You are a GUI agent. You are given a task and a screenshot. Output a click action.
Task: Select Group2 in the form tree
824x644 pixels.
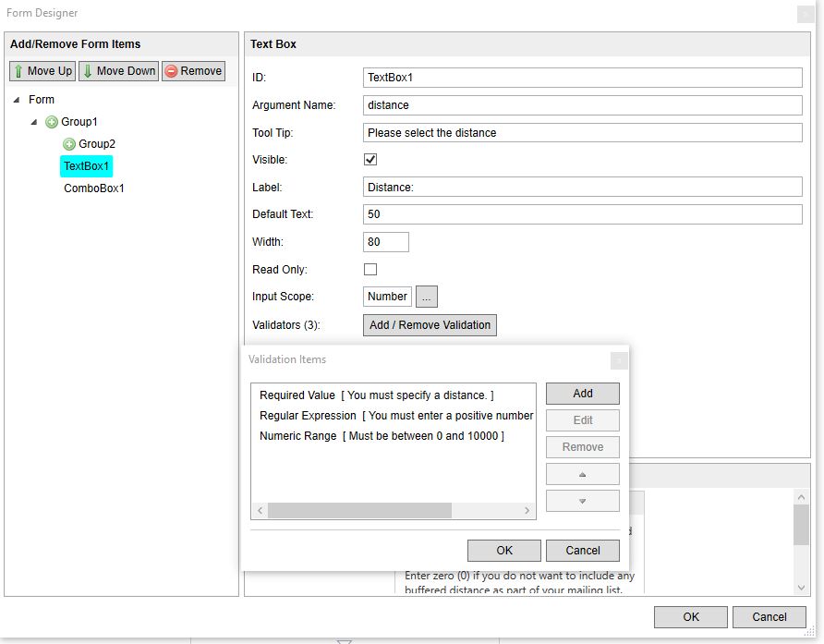(x=97, y=144)
